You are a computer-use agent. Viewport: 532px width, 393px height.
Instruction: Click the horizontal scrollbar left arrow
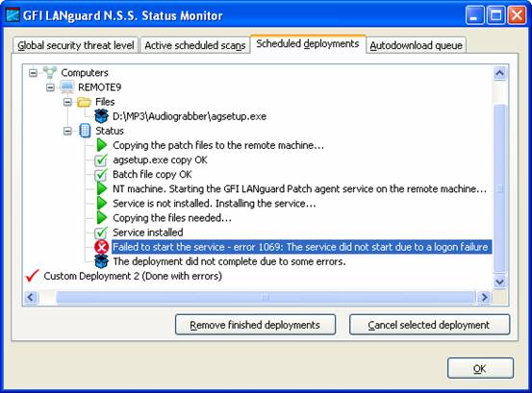[x=31, y=298]
